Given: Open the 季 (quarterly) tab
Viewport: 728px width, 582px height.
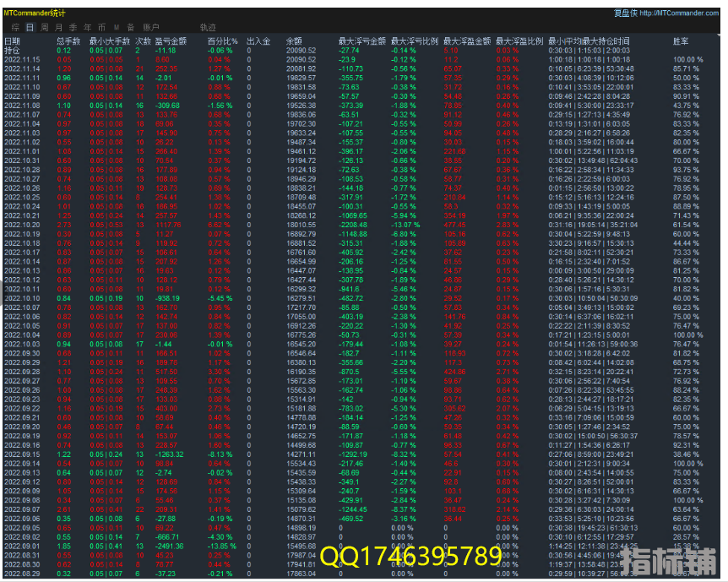Looking at the screenshot, I should pos(73,28).
